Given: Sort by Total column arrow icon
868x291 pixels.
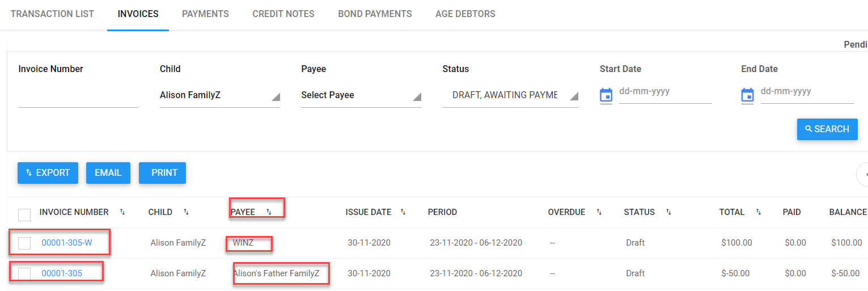Looking at the screenshot, I should point(759,212).
